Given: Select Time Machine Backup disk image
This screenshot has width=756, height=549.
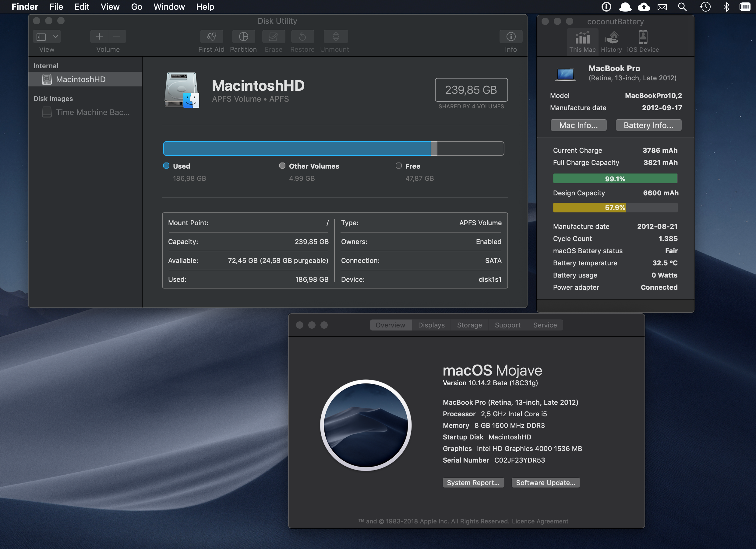Looking at the screenshot, I should (85, 112).
